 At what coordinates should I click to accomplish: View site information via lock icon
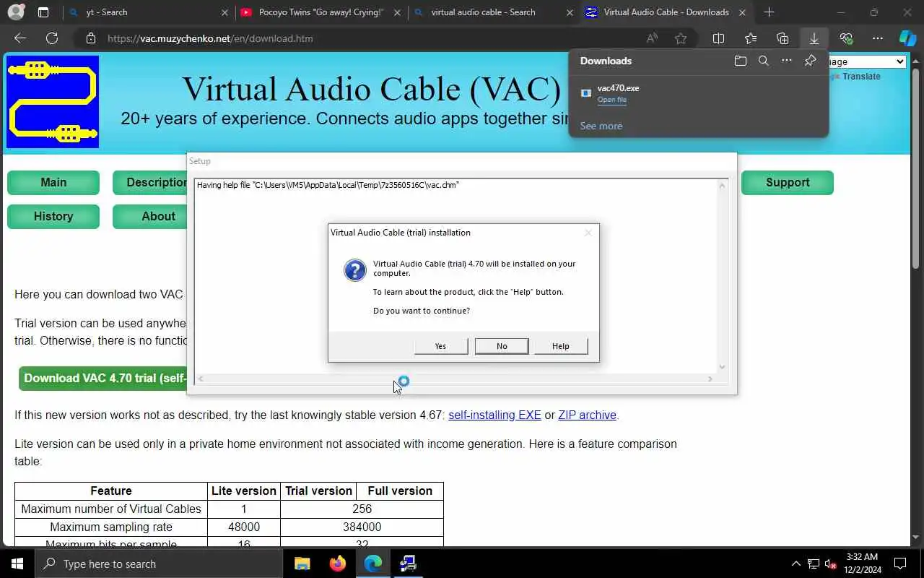point(90,38)
